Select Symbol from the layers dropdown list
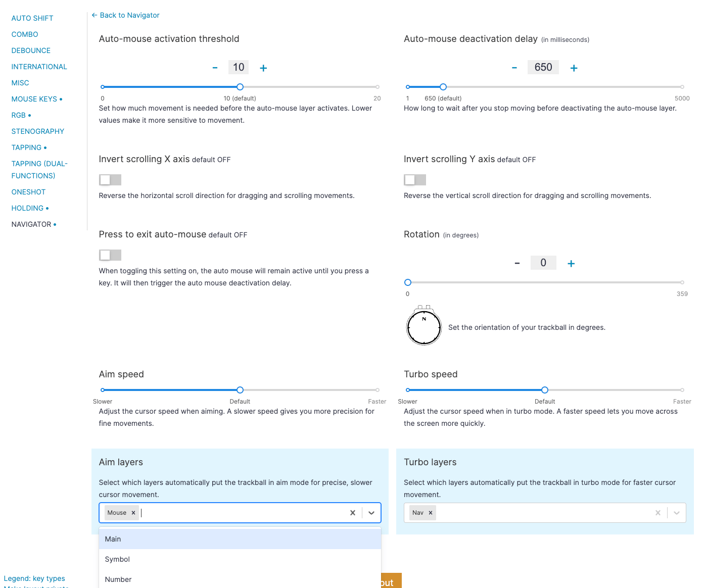705x588 pixels. (117, 559)
